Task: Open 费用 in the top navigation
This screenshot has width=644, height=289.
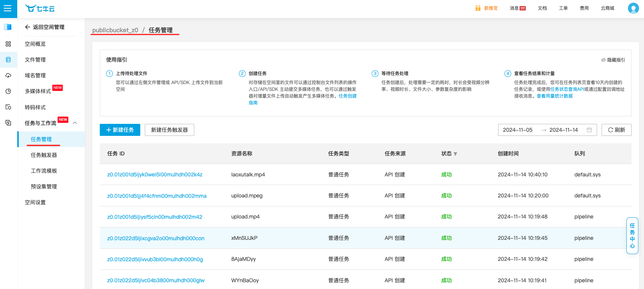Action: pyautogui.click(x=584, y=8)
